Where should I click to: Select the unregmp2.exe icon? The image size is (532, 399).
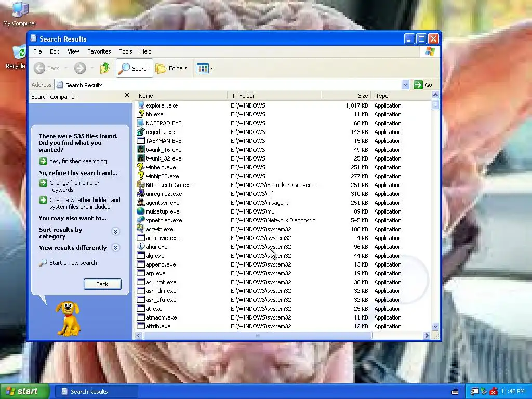coord(140,194)
